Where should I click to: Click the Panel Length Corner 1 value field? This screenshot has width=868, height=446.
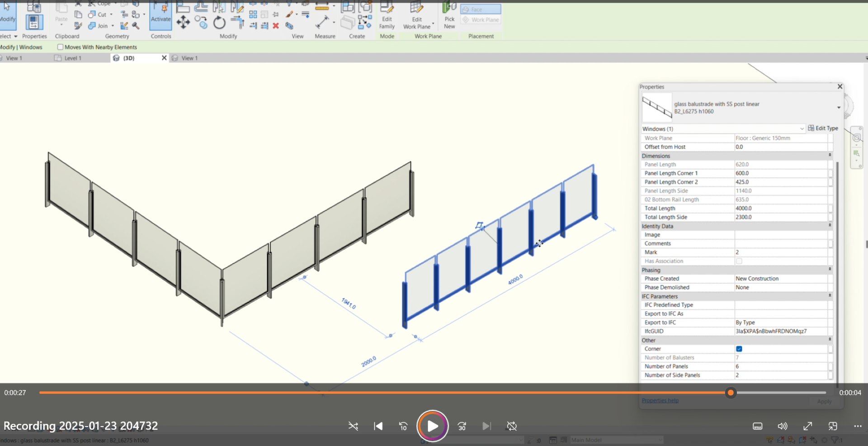coord(780,173)
